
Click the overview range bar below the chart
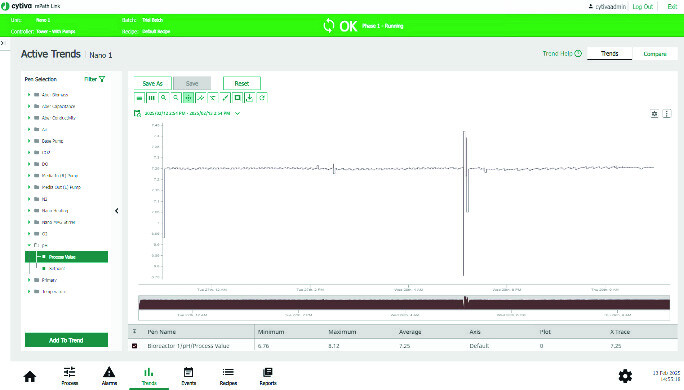[x=404, y=303]
